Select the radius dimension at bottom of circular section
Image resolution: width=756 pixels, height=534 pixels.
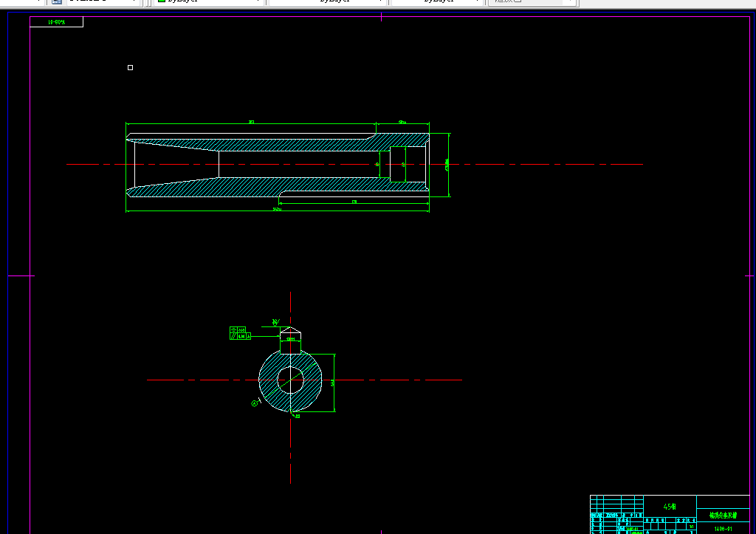(x=295, y=415)
